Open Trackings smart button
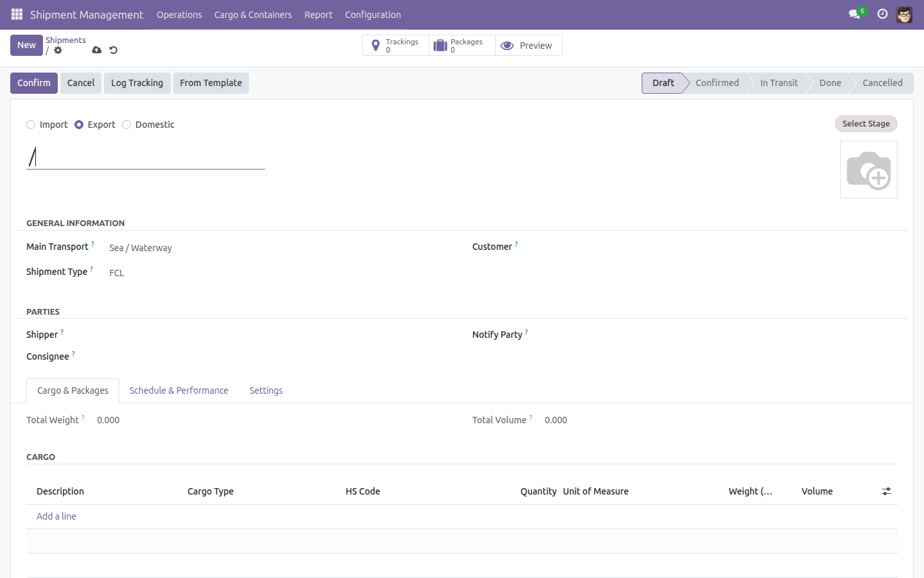924x578 pixels. 396,46
